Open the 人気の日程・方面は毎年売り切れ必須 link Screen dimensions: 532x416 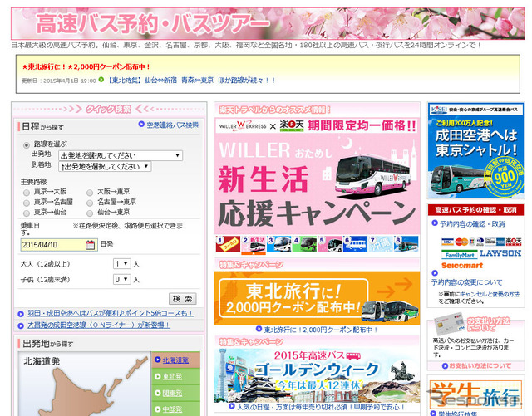(x=321, y=407)
